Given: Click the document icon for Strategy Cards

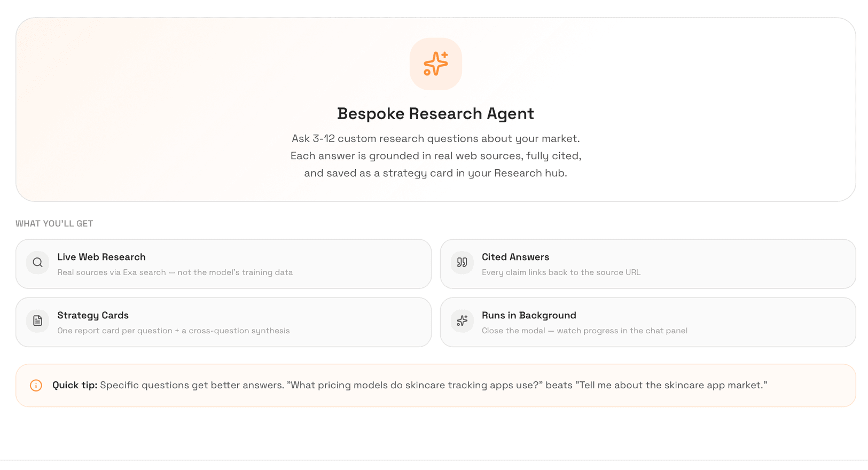Looking at the screenshot, I should click(37, 320).
